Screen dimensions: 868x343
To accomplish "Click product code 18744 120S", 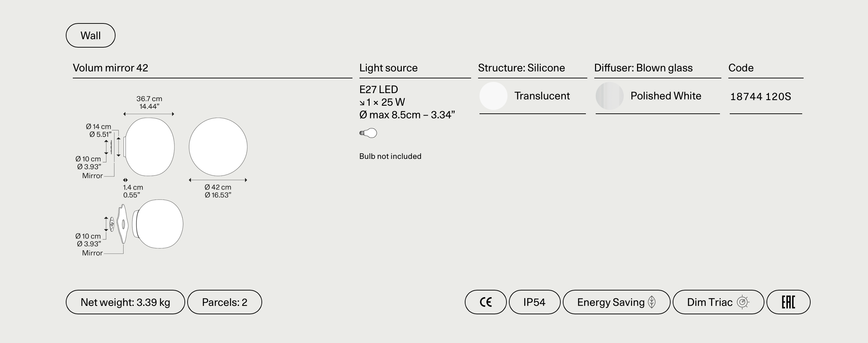I will (760, 97).
